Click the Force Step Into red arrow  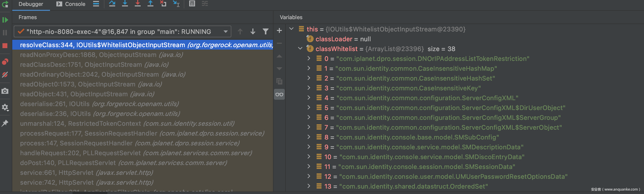click(x=137, y=4)
